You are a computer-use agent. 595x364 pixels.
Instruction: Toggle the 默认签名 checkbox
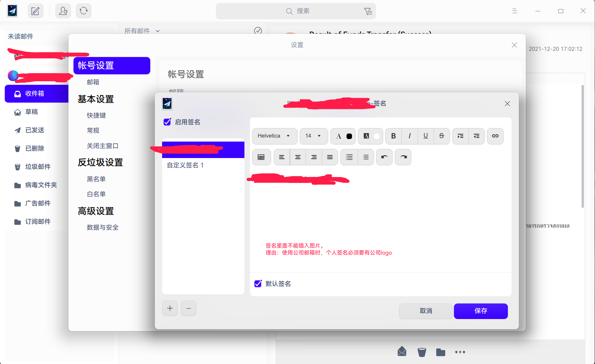pos(258,284)
